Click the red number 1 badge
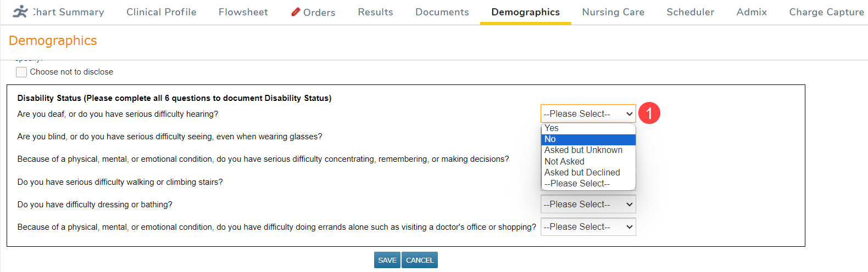 (649, 114)
